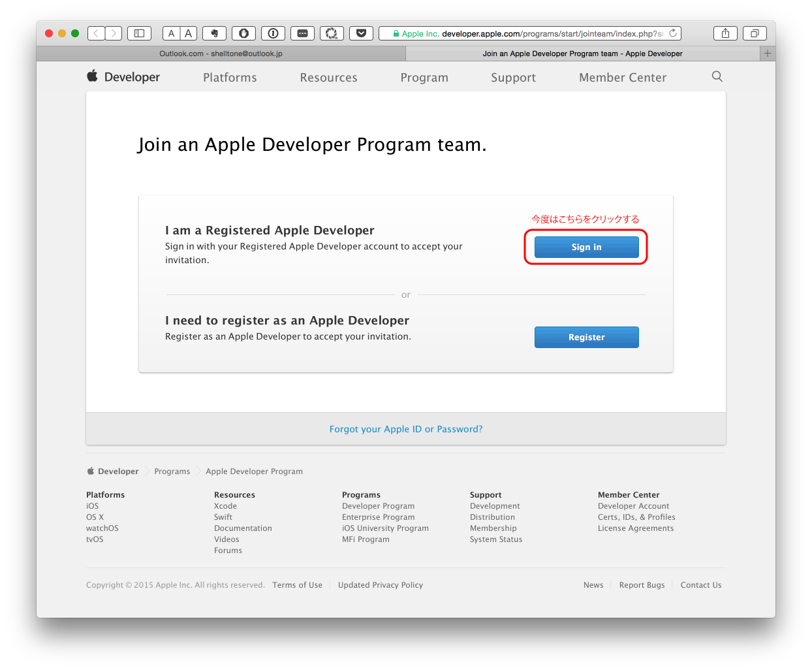Click Apple Developer Program breadcrumb link
812x670 pixels.
click(x=254, y=471)
